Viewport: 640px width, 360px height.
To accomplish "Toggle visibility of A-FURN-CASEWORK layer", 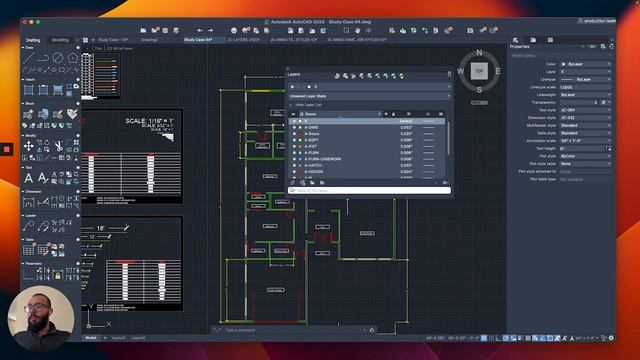I will (294, 159).
